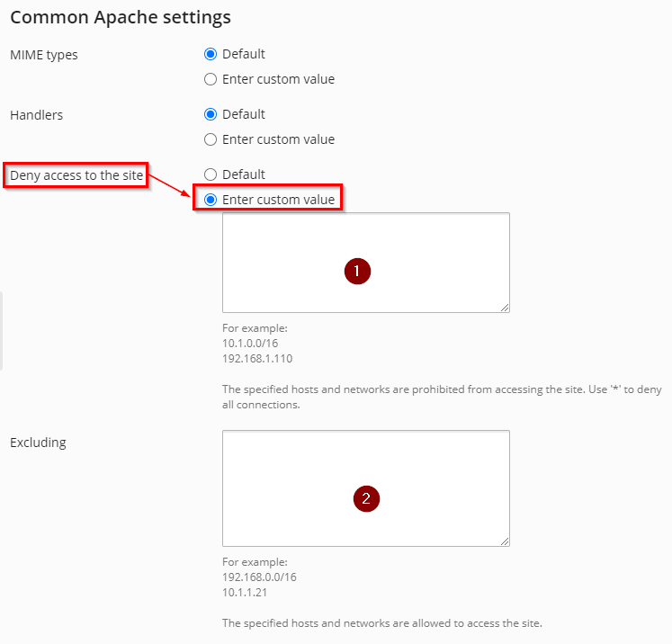Click the numbered marker 2 circle

[x=366, y=498]
